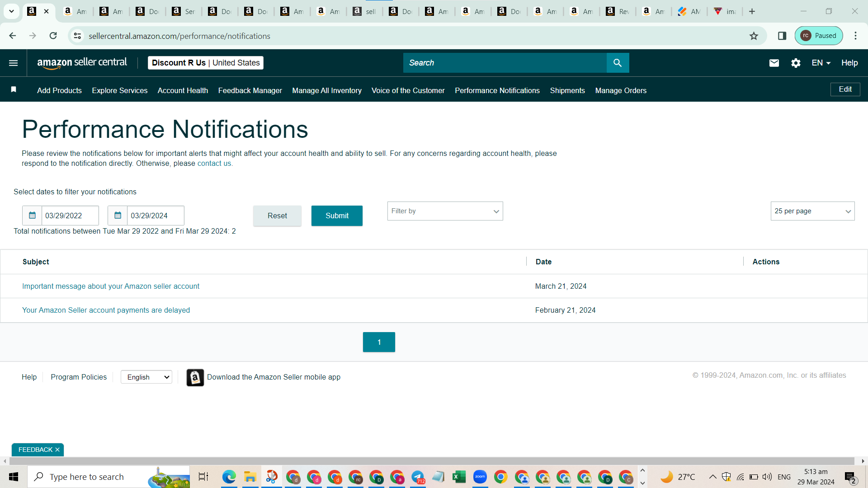Screen dimensions: 868x488
Task: Click page 1 pagination button
Action: tap(379, 342)
